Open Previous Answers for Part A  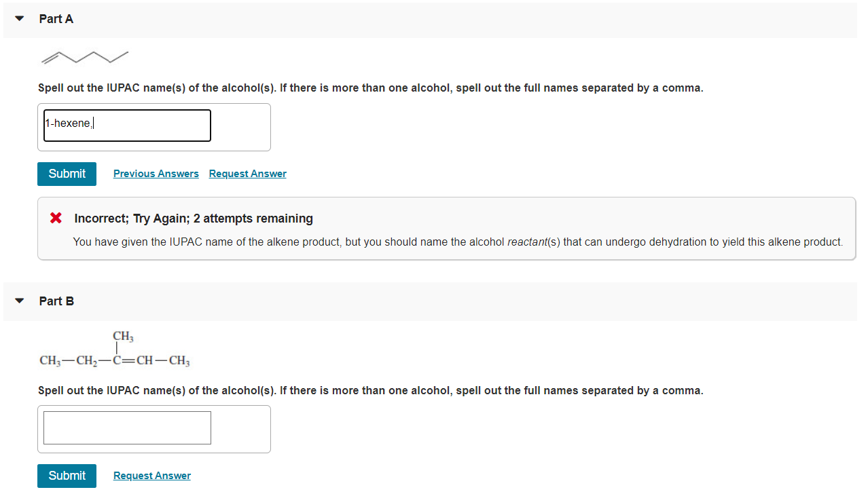tap(156, 174)
